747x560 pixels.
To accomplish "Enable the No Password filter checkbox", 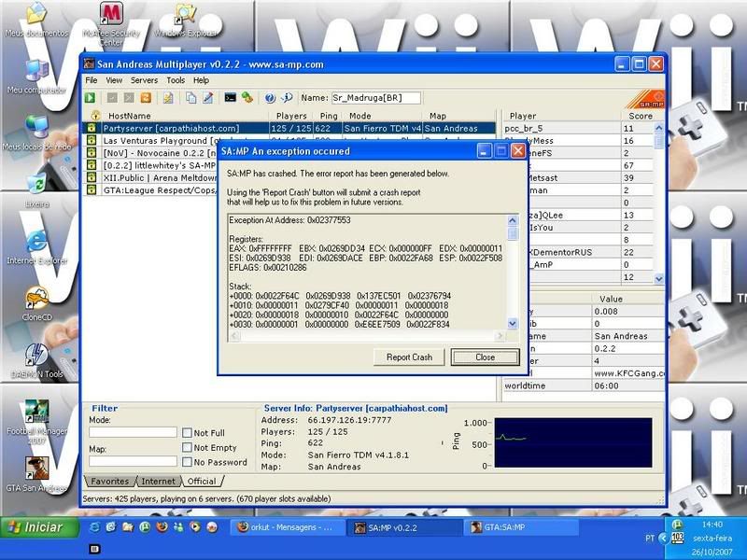I will 188,462.
